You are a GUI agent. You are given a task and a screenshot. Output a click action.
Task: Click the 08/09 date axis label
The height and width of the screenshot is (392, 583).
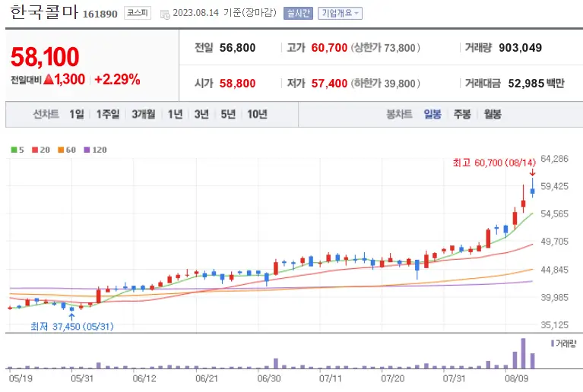[x=516, y=378]
